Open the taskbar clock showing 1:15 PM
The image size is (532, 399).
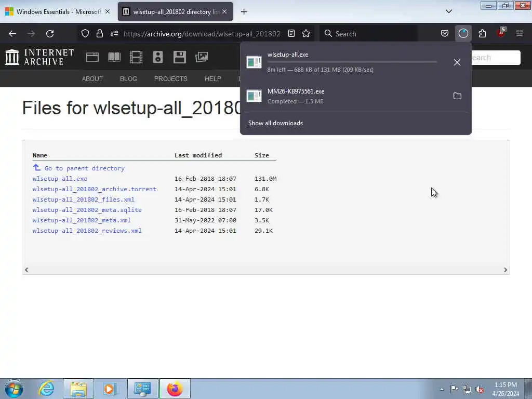[506, 389]
